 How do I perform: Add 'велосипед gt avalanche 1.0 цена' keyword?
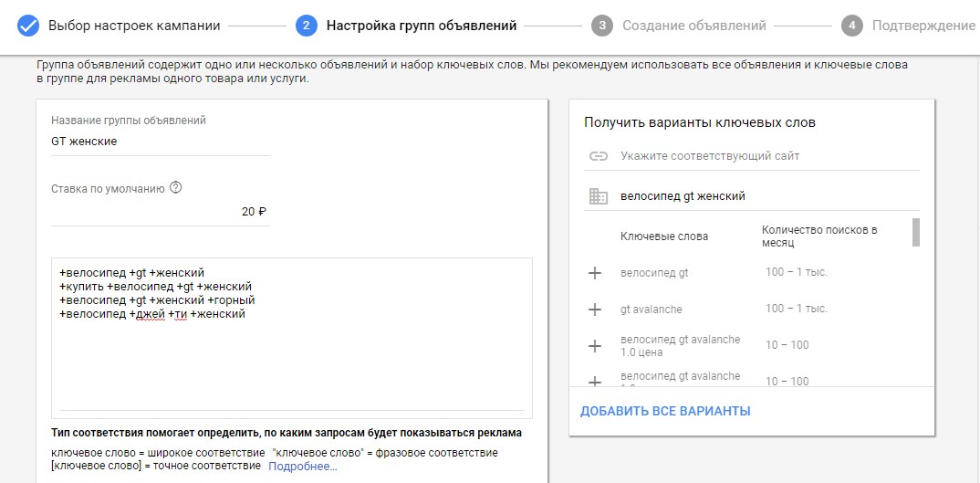click(x=595, y=345)
